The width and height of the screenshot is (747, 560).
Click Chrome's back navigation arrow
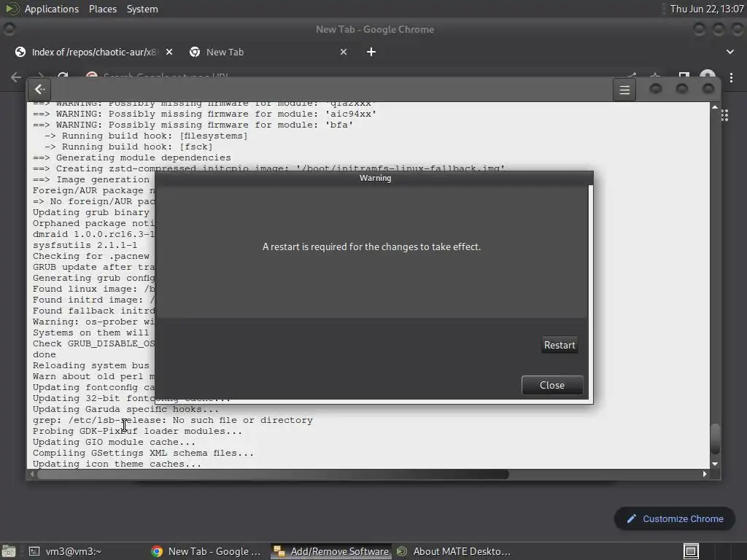coord(16,77)
